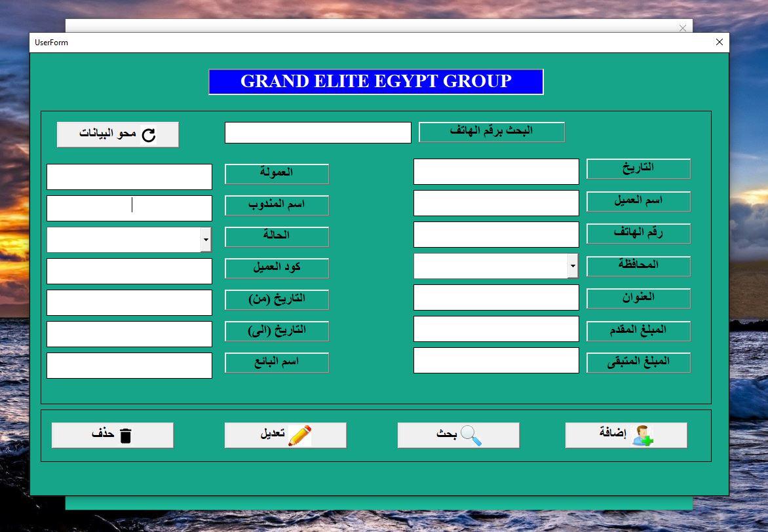
Task: Focus the اسم البائع input field
Action: [x=129, y=366]
